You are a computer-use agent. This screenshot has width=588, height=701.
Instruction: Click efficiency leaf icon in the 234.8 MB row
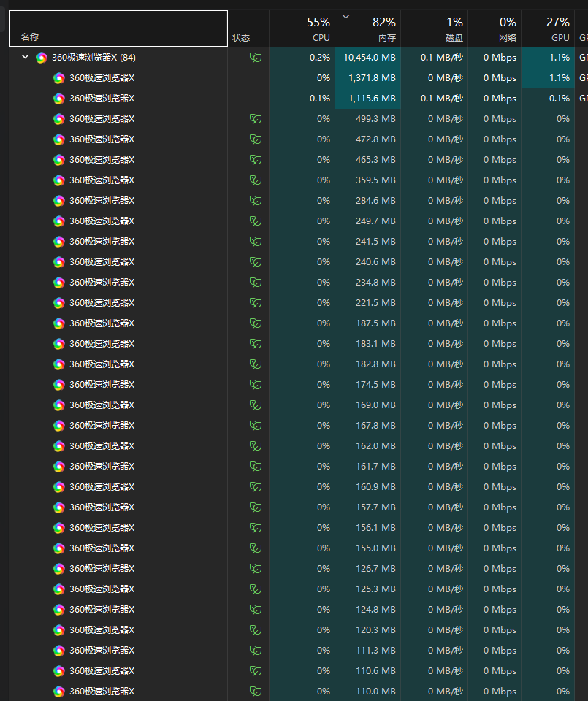256,283
